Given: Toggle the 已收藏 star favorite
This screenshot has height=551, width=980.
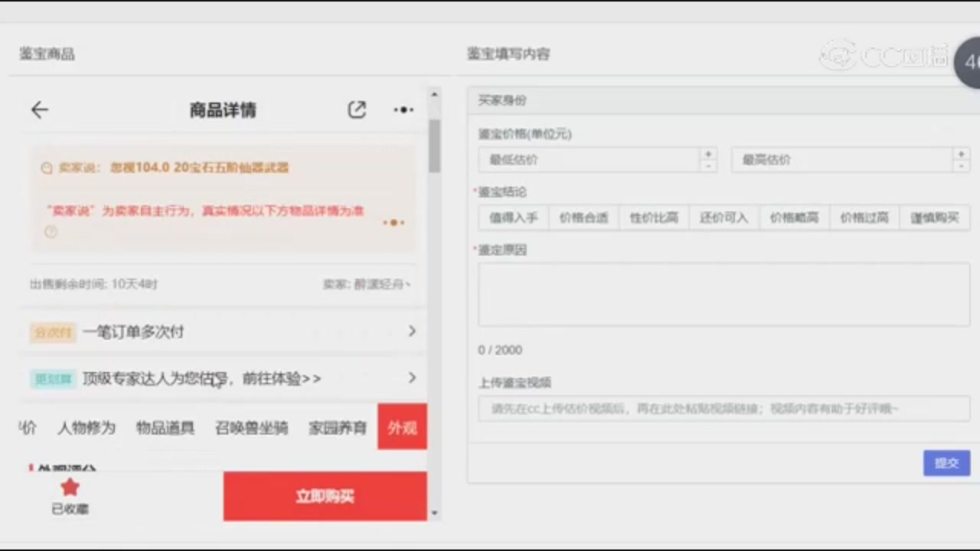Looking at the screenshot, I should (x=70, y=487).
